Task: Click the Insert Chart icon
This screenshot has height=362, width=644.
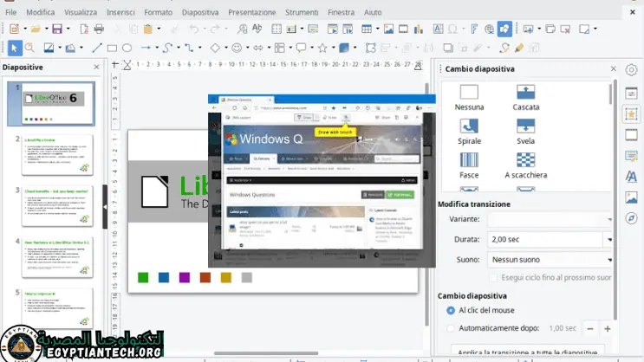Action: click(x=419, y=29)
